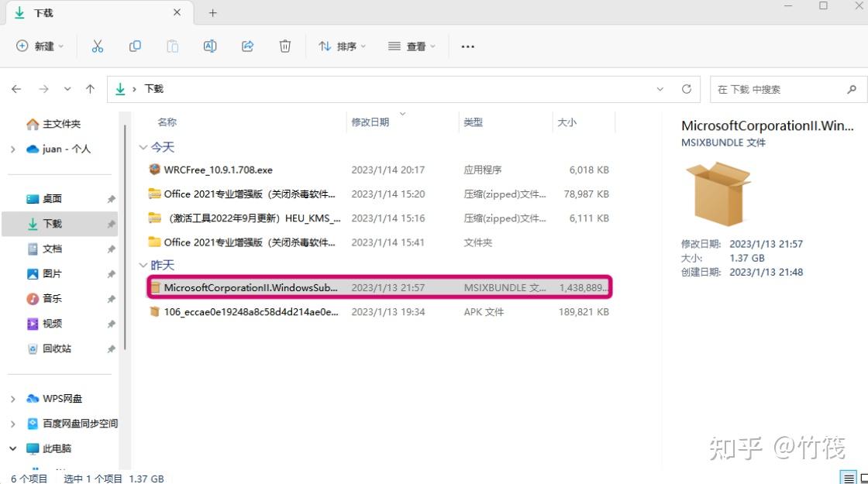Open the three-dot more options menu
Image resolution: width=868 pixels, height=484 pixels.
(x=468, y=46)
